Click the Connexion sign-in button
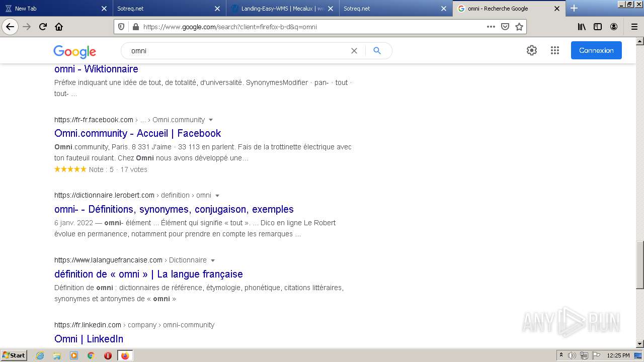The width and height of the screenshot is (644, 362). 596,50
